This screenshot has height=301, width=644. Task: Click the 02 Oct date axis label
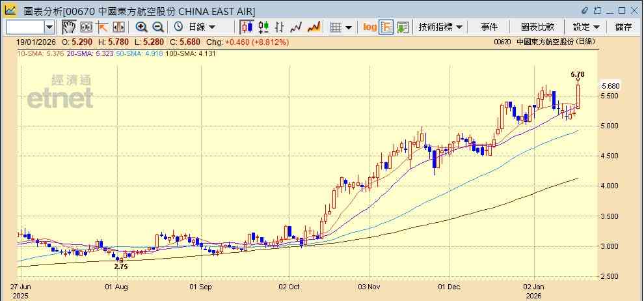coord(290,287)
